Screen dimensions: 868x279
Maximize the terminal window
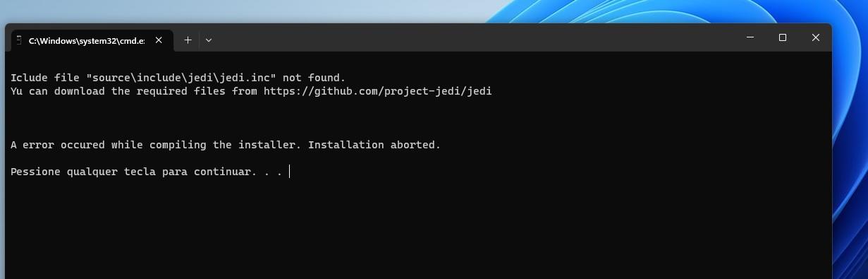(782, 37)
